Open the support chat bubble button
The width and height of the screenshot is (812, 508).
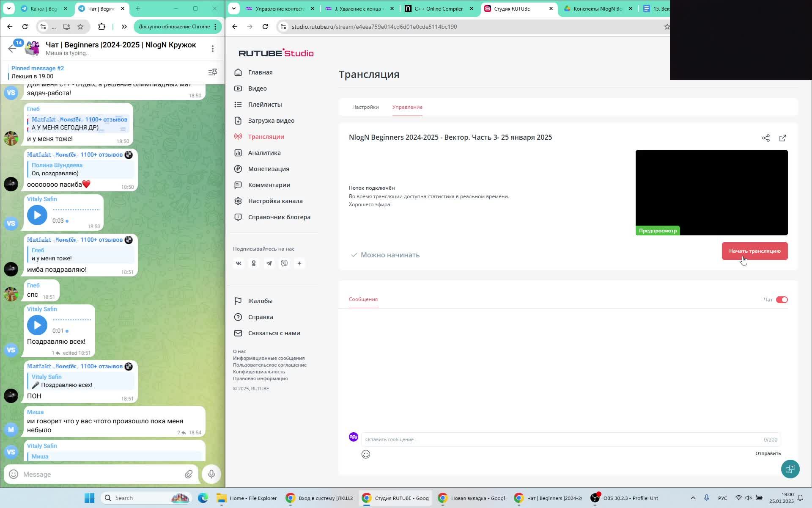(790, 469)
